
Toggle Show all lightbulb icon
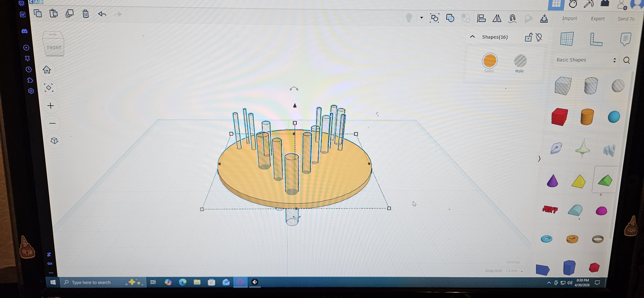point(409,18)
